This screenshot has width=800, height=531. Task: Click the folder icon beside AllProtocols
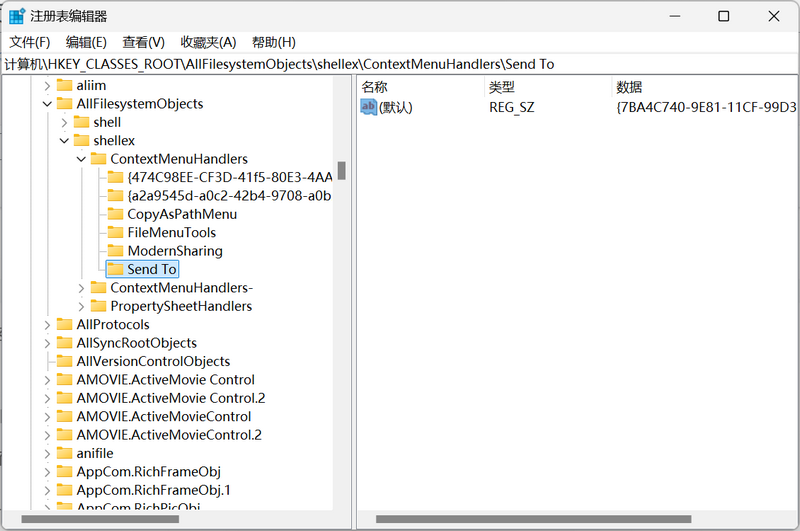pyautogui.click(x=65, y=325)
